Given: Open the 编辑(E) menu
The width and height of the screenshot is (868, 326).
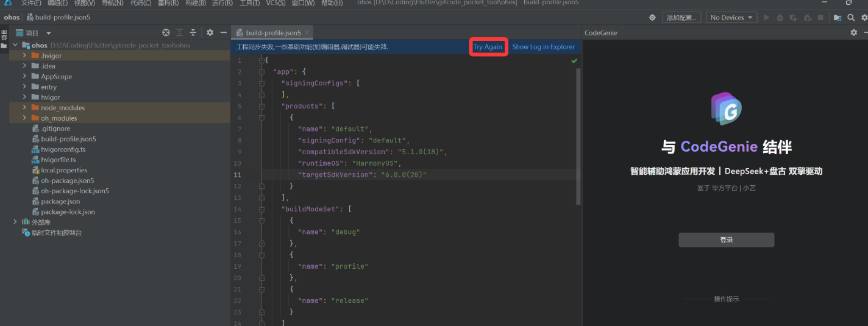Looking at the screenshot, I should pos(59,3).
